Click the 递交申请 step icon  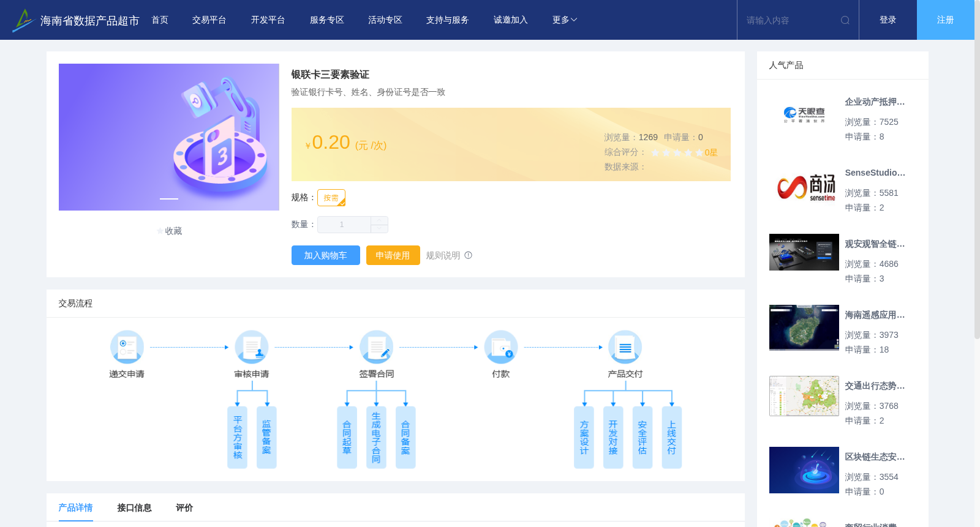click(x=127, y=347)
